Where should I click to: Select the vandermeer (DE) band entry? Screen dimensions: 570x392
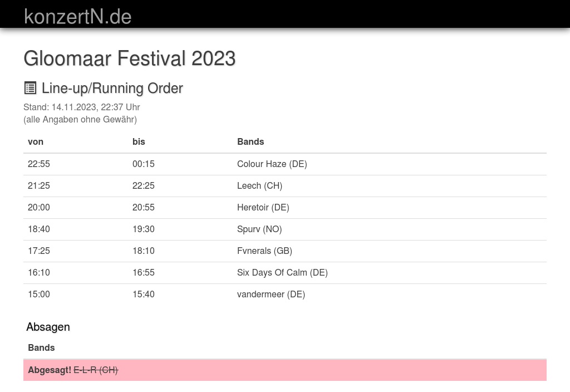pos(271,294)
